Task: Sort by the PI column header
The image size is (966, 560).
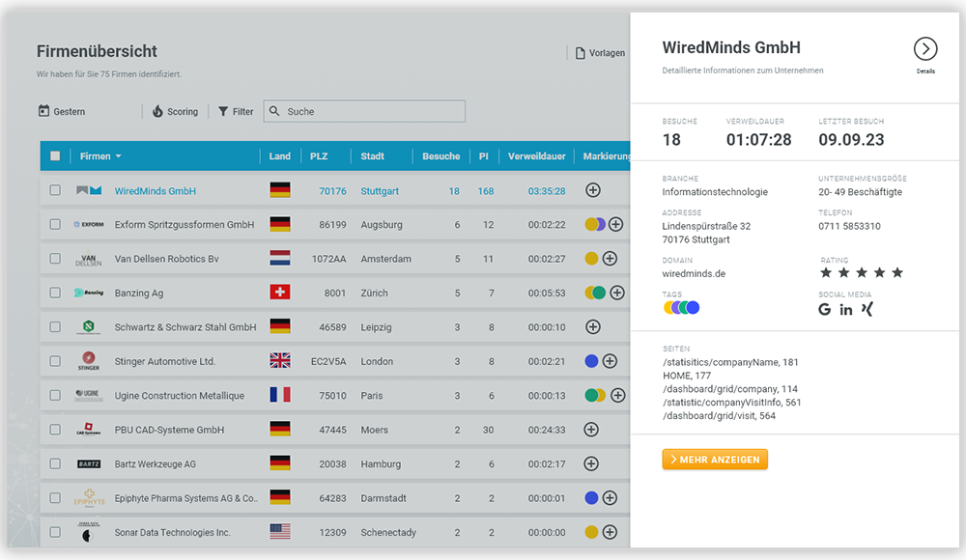Action: click(x=484, y=155)
